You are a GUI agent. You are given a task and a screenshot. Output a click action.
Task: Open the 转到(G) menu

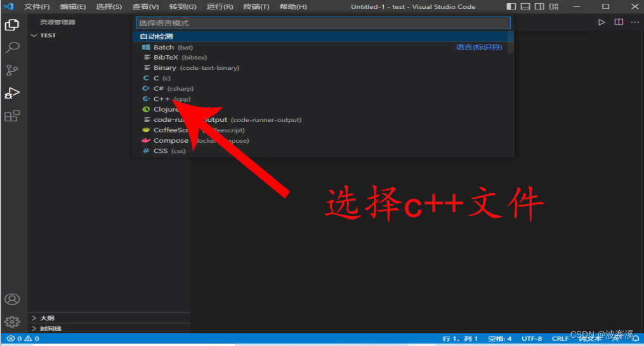click(183, 6)
